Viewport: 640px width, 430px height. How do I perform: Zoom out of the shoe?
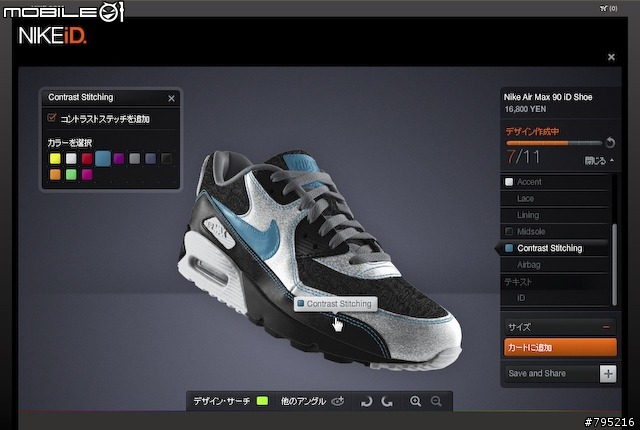coord(436,401)
